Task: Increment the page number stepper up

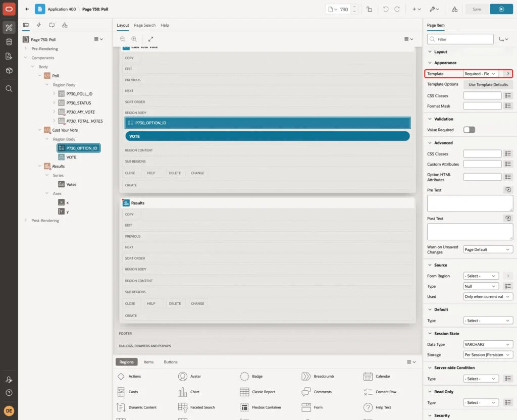Action: (x=354, y=7)
